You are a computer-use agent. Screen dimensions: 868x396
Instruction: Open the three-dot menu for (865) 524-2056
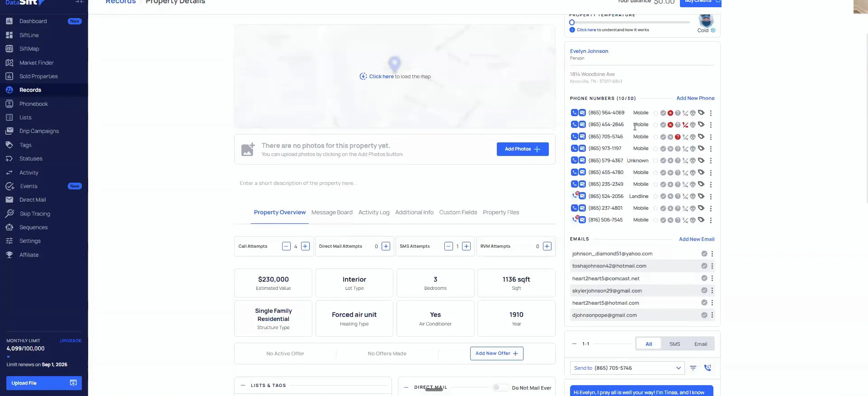pyautogui.click(x=711, y=197)
